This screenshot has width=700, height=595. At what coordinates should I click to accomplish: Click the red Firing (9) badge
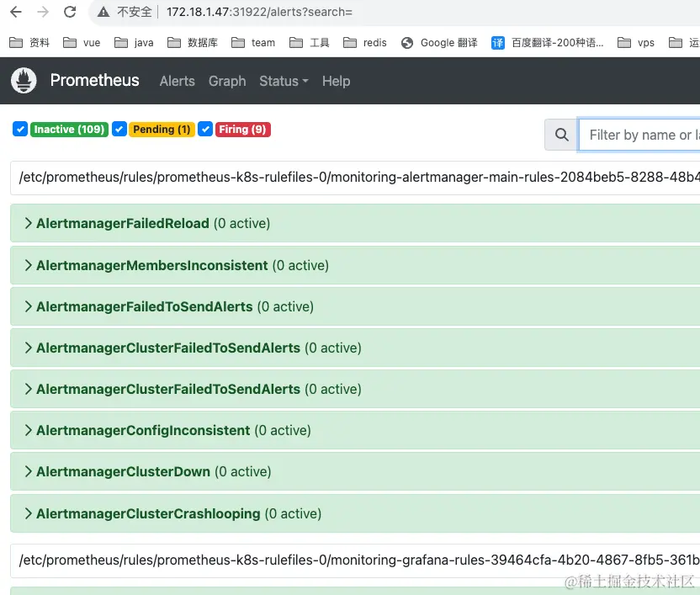click(x=243, y=129)
